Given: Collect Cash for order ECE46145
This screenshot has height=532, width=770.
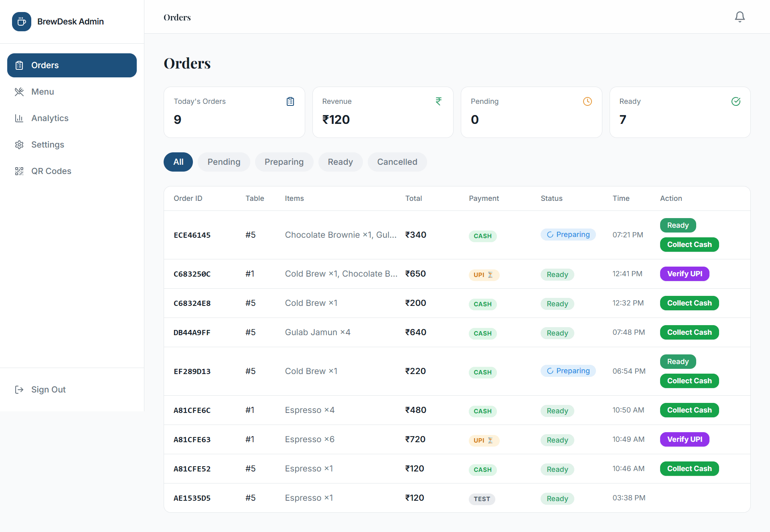Looking at the screenshot, I should click(x=689, y=245).
